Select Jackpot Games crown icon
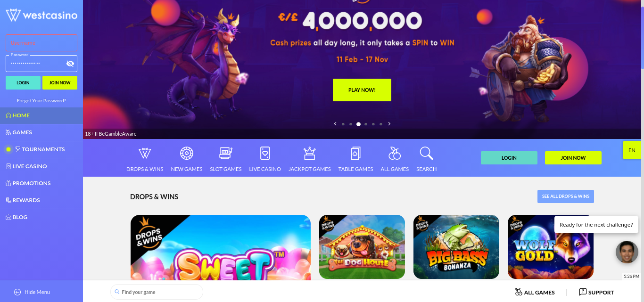Screen dimensions: 644x302 pos(309,154)
